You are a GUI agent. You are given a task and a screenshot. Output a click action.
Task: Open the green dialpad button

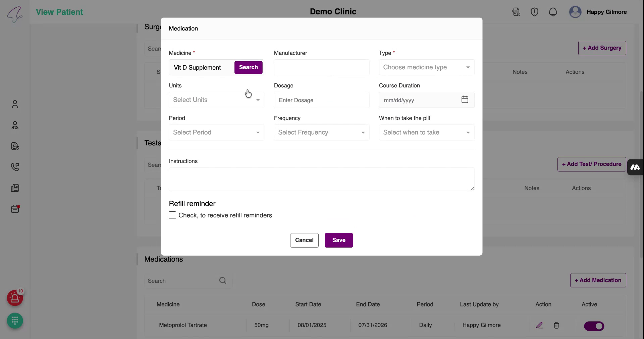pyautogui.click(x=15, y=321)
